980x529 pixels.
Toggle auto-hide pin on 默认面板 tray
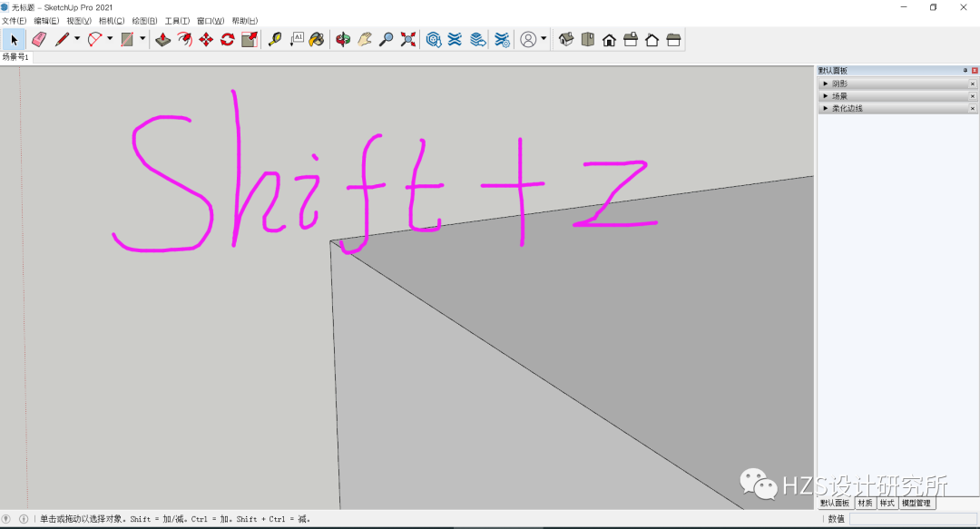965,71
